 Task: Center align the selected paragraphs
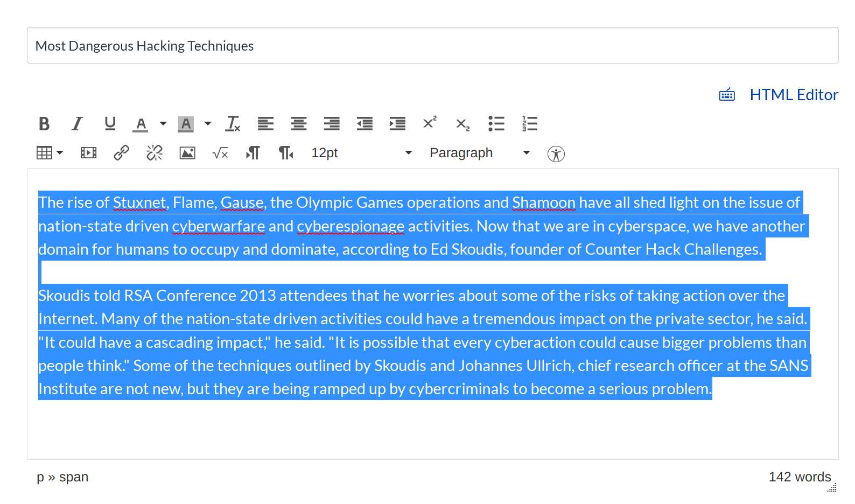[x=299, y=124]
